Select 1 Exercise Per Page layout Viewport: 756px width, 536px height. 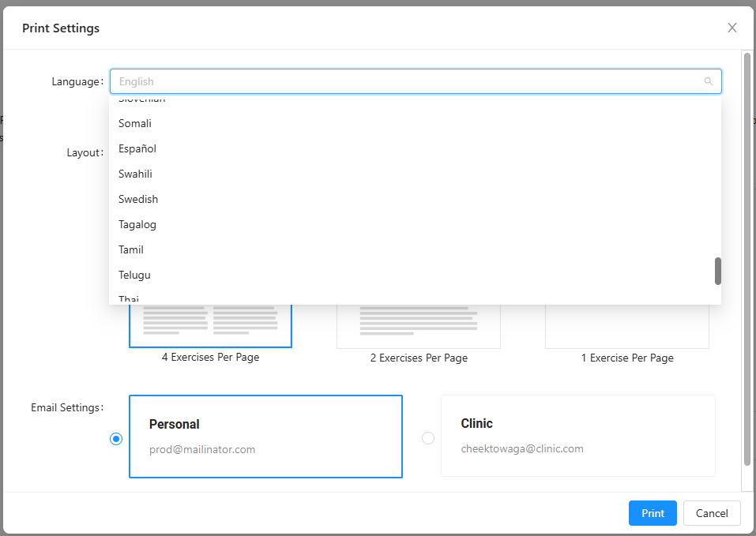pyautogui.click(x=627, y=327)
